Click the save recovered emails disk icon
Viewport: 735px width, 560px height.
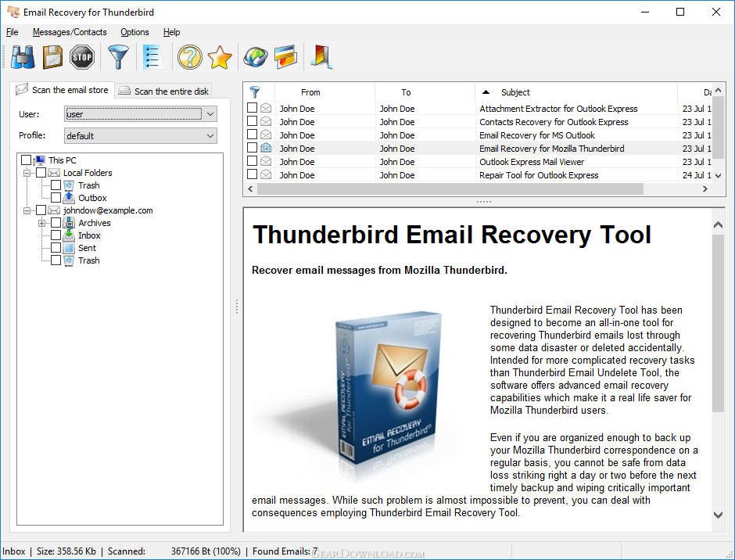click(x=52, y=57)
